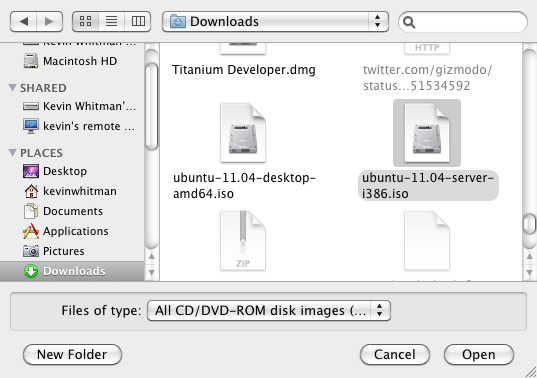Image resolution: width=537 pixels, height=378 pixels.
Task: Open Documents in the sidebar
Action: (x=72, y=211)
